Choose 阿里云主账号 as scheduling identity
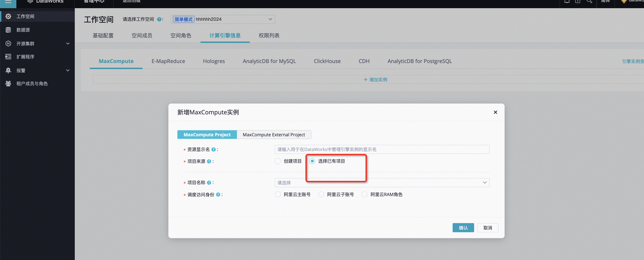 tap(278, 194)
